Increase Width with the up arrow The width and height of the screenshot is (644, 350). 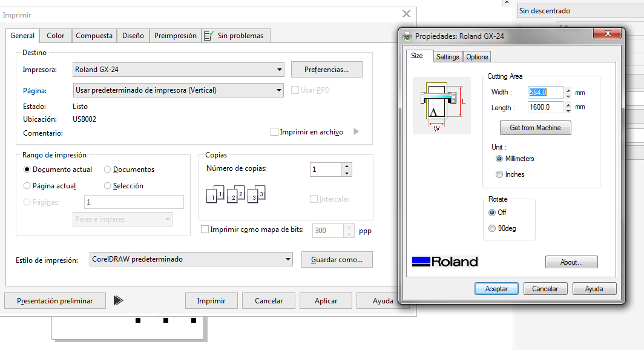pyautogui.click(x=568, y=90)
